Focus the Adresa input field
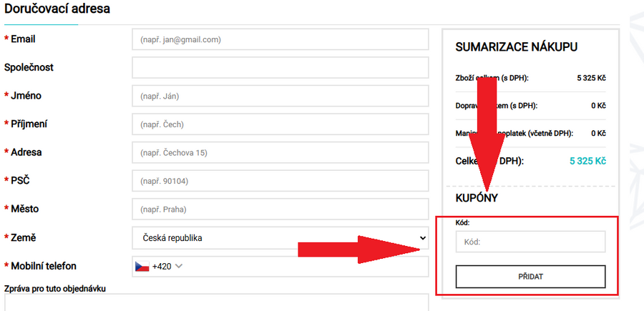The height and width of the screenshot is (311, 644). (x=280, y=152)
